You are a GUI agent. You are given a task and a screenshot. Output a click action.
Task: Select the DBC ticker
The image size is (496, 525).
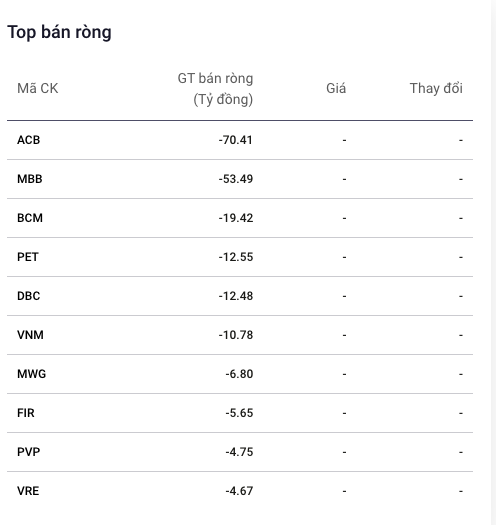[x=28, y=296]
